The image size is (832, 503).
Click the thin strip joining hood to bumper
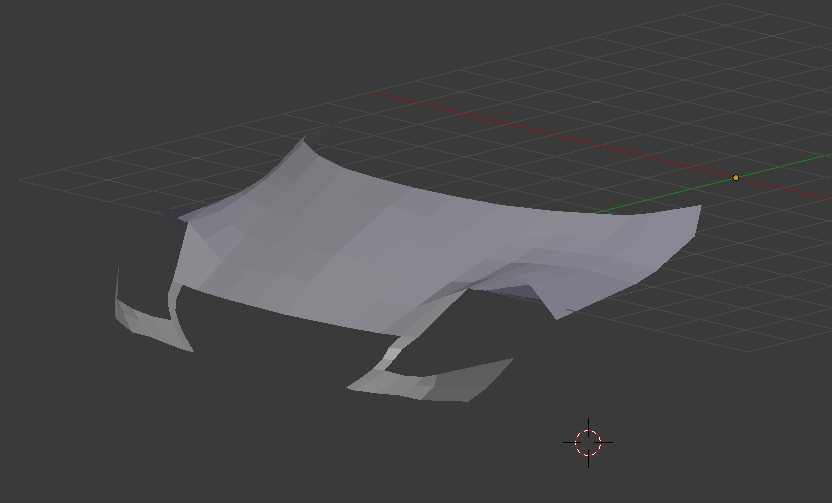click(405, 340)
